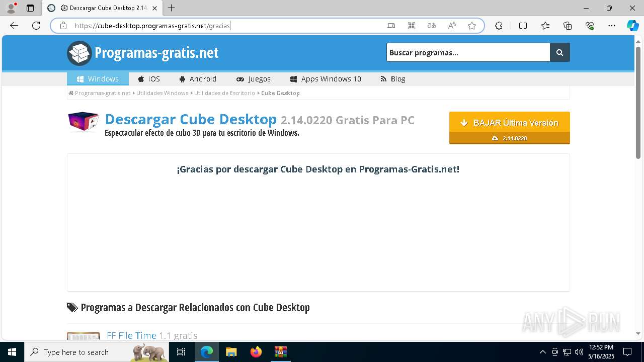Viewport: 644px width, 362px height.
Task: Click the volume speaker tray icon
Action: (579, 352)
